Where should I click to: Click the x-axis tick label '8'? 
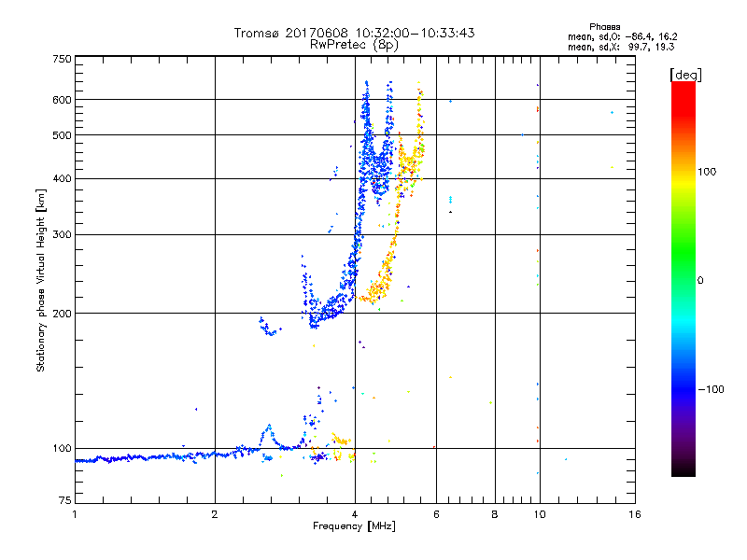495,514
